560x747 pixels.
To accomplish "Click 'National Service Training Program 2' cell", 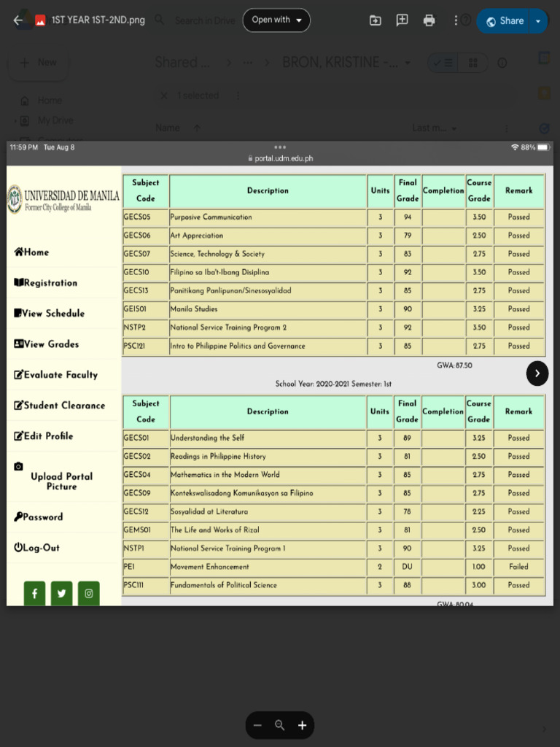I will (x=268, y=328).
